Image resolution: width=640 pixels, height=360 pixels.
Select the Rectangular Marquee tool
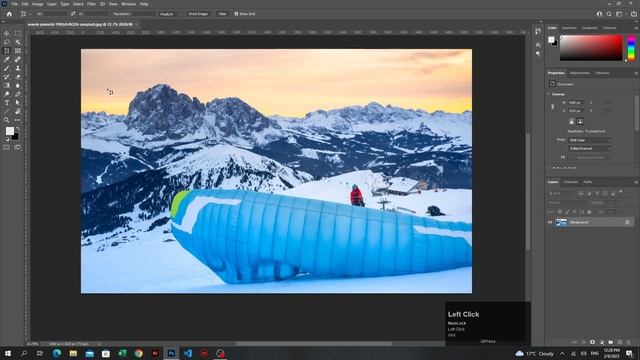pyautogui.click(x=18, y=33)
